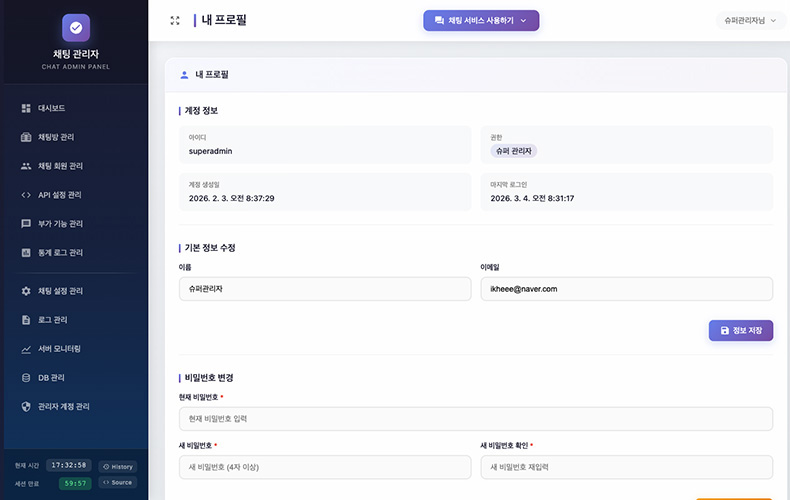Click the 통계 로그 관리 chart icon
The height and width of the screenshot is (500, 790).
pyautogui.click(x=26, y=253)
